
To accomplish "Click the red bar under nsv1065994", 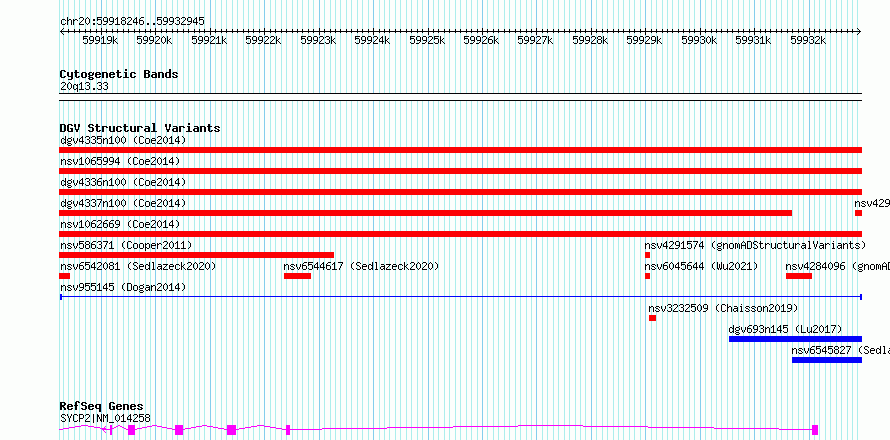I will [461, 171].
